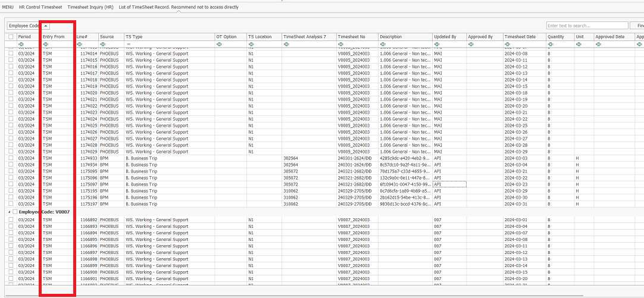Click filter icon under OT Option column
This screenshot has width=644, height=298.
coord(218,44)
